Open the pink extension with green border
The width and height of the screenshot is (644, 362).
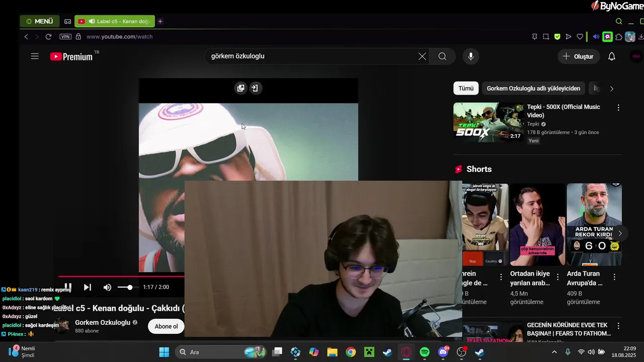(608, 37)
